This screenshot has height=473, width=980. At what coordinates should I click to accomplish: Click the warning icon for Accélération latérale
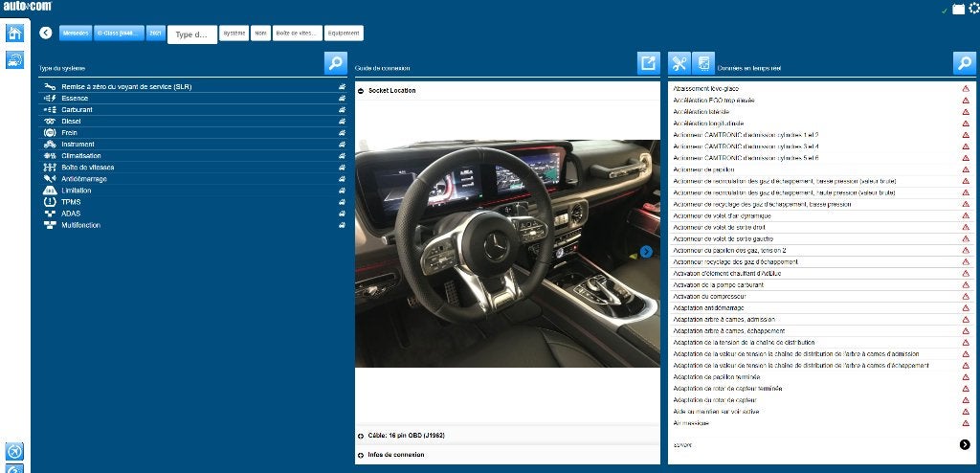(x=966, y=112)
